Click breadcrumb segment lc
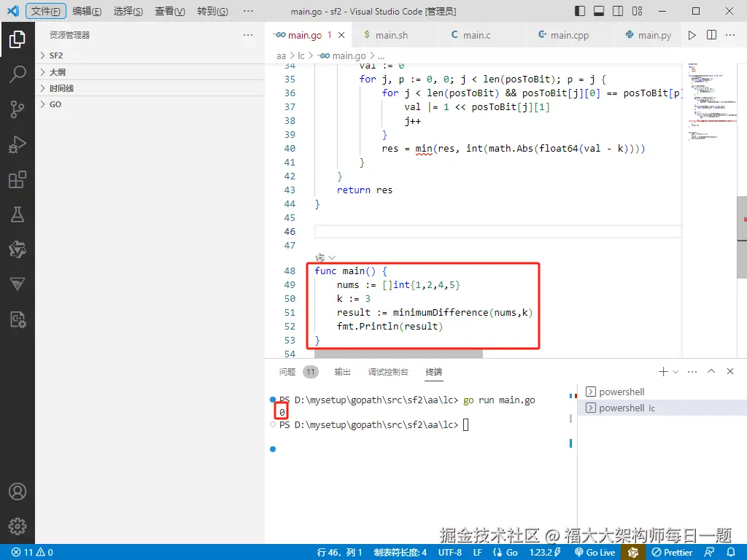This screenshot has width=747, height=560. point(301,55)
